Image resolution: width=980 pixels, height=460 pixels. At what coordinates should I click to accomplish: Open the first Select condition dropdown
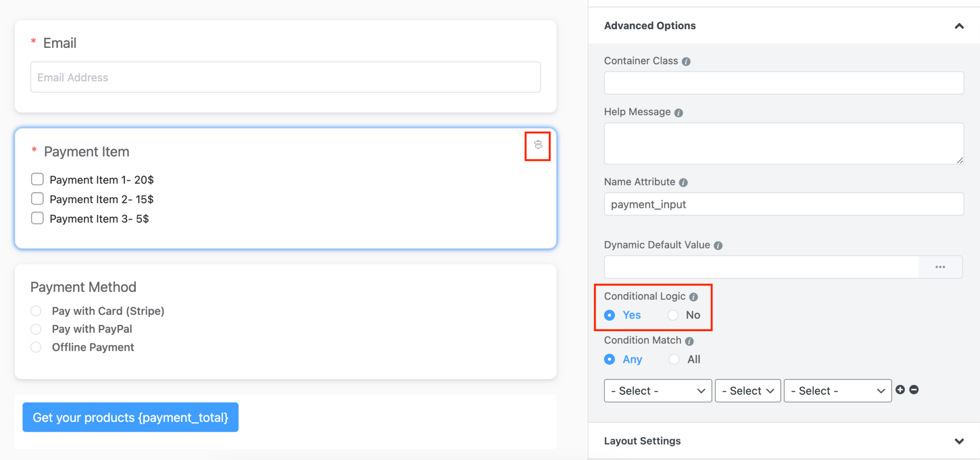[657, 391]
